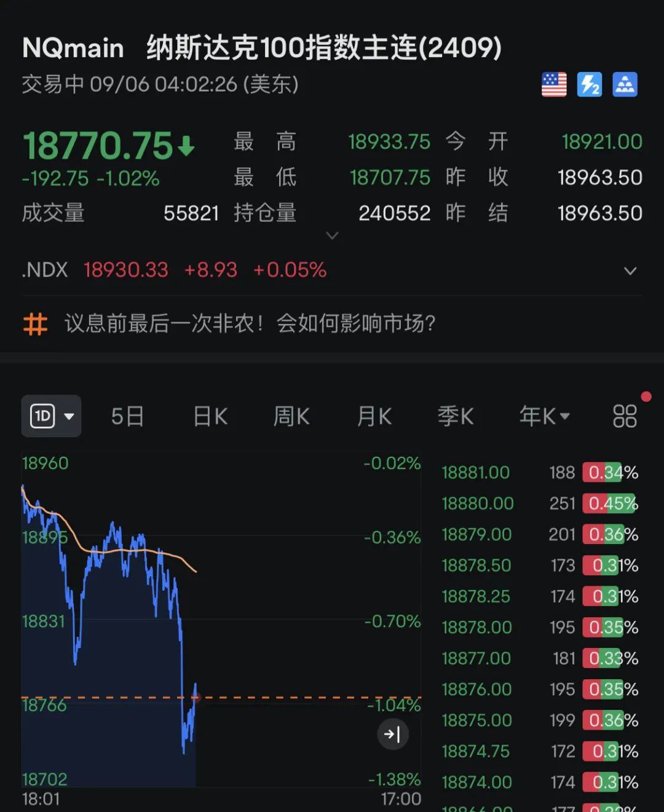The image size is (664, 812).
Task: Switch to the 周K chart tab
Action: (x=291, y=416)
